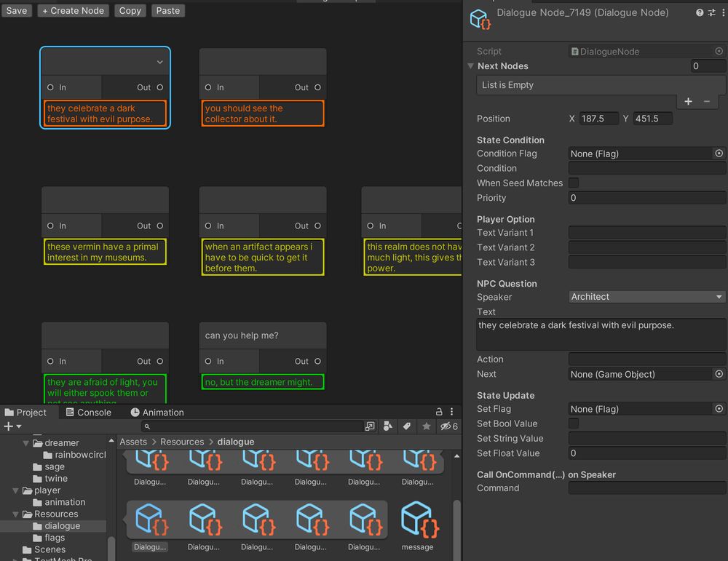This screenshot has width=728, height=561.
Task: Lock the Project panel
Action: (439, 412)
